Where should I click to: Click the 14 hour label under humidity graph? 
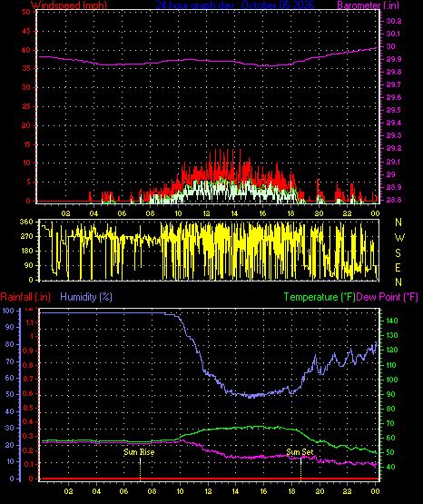click(x=235, y=491)
